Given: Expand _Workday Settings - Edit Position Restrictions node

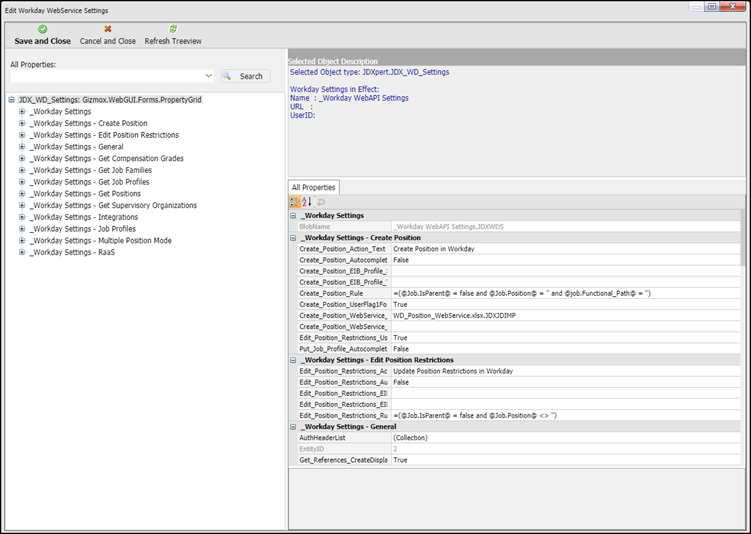Looking at the screenshot, I should click(22, 135).
